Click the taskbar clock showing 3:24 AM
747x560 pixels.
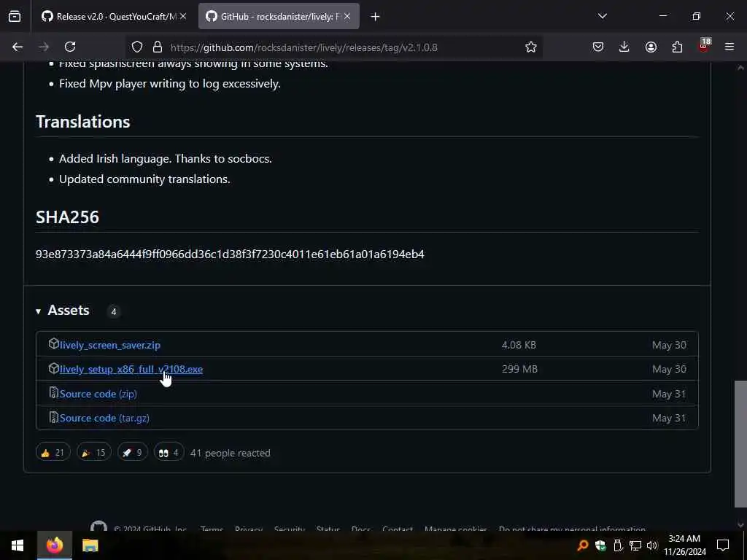coord(684,545)
